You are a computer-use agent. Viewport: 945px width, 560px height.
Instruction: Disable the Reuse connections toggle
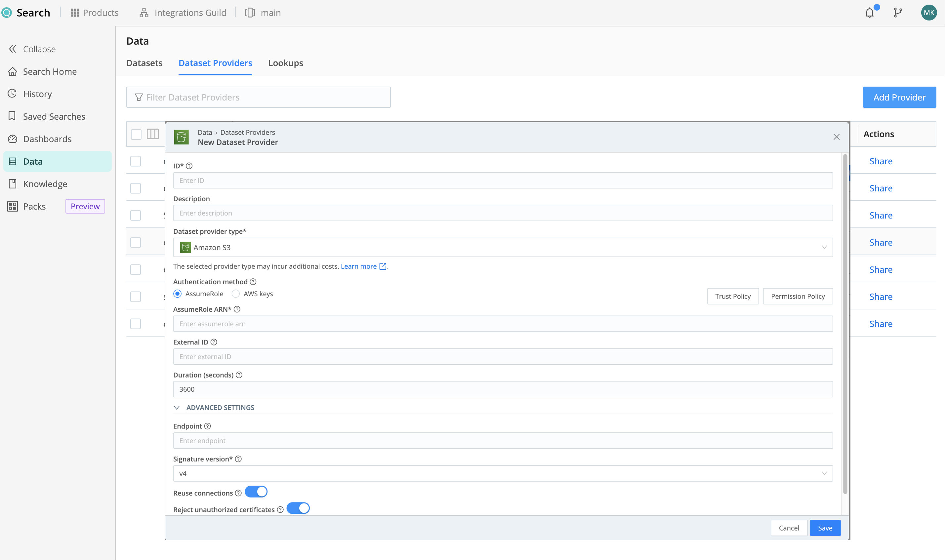pyautogui.click(x=256, y=492)
